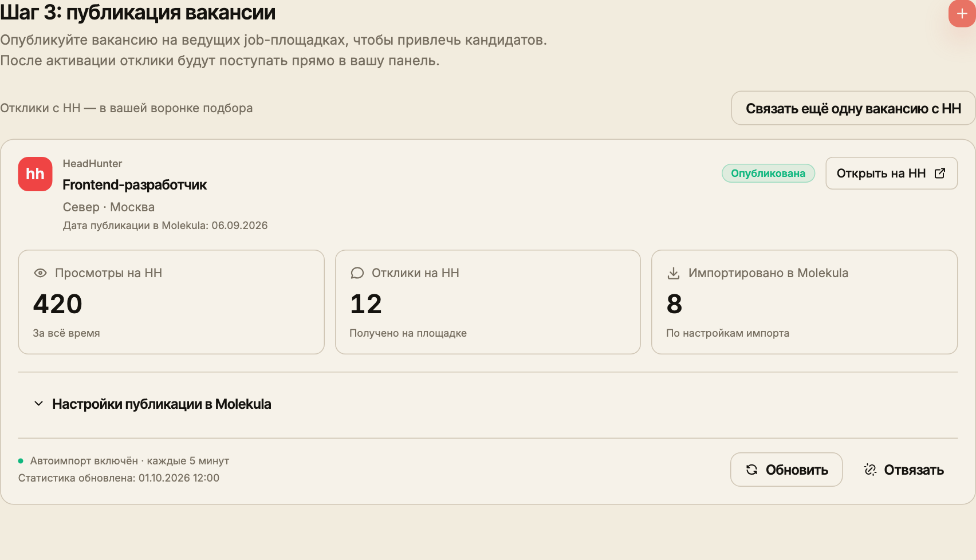
Task: Click the publication date 06.09.2026 line
Action: coord(165,226)
